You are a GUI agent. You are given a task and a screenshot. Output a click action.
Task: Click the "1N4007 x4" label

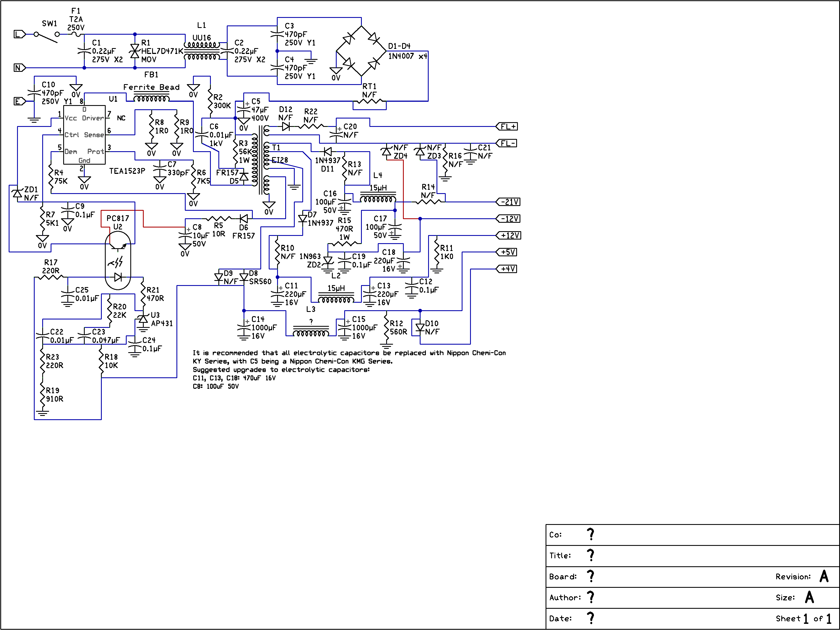tap(407, 56)
